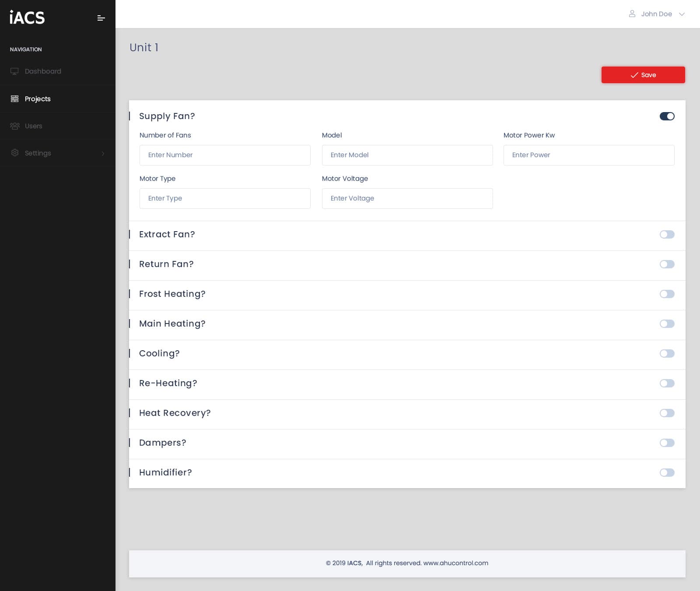Focus the Motor Voltage input field

407,198
